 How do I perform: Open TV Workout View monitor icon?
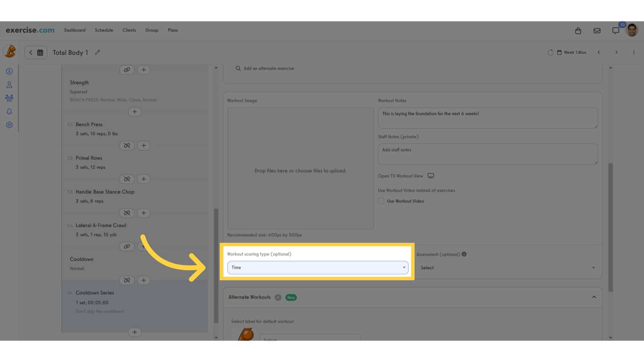pyautogui.click(x=430, y=175)
